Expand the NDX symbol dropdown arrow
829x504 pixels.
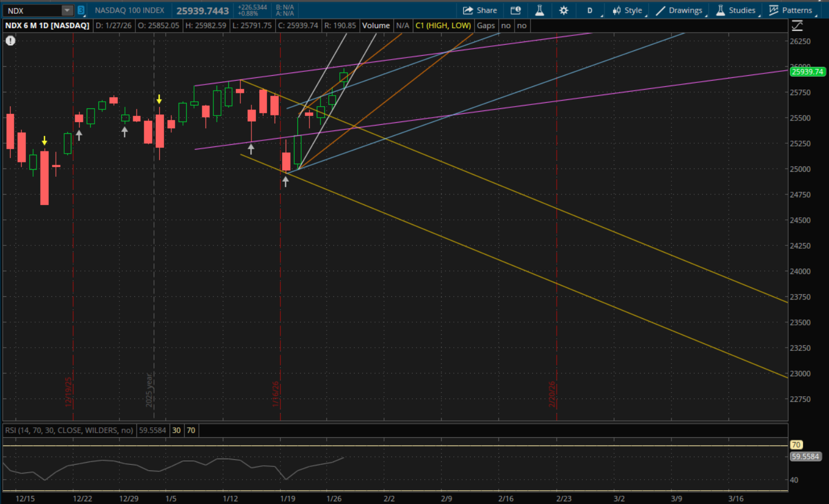tap(67, 11)
